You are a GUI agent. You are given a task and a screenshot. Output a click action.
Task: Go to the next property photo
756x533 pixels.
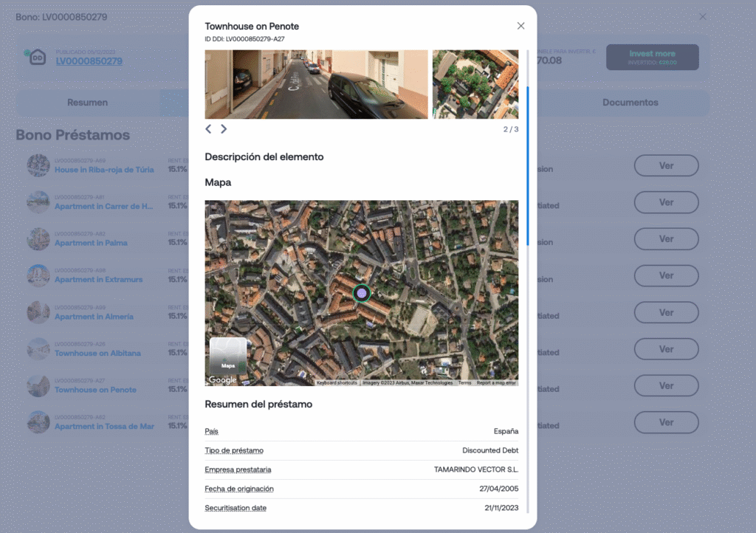tap(224, 129)
